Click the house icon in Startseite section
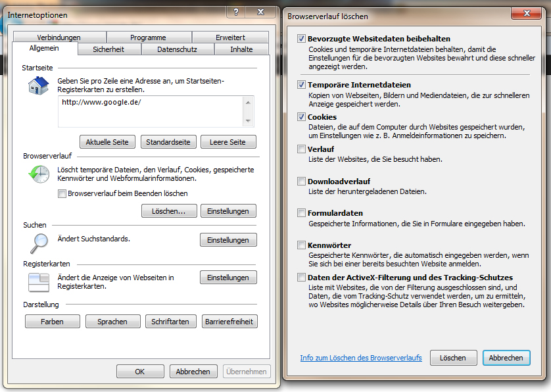This screenshot has height=392, width=551. (37, 86)
